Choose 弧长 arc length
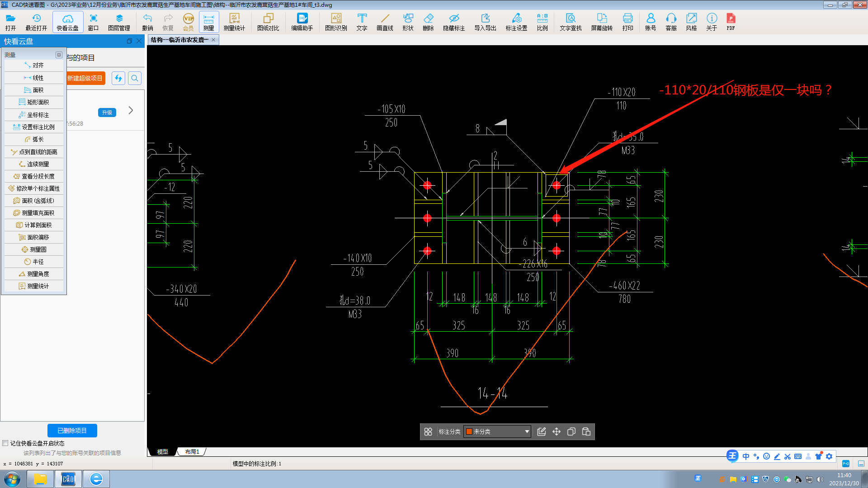 pyautogui.click(x=34, y=139)
